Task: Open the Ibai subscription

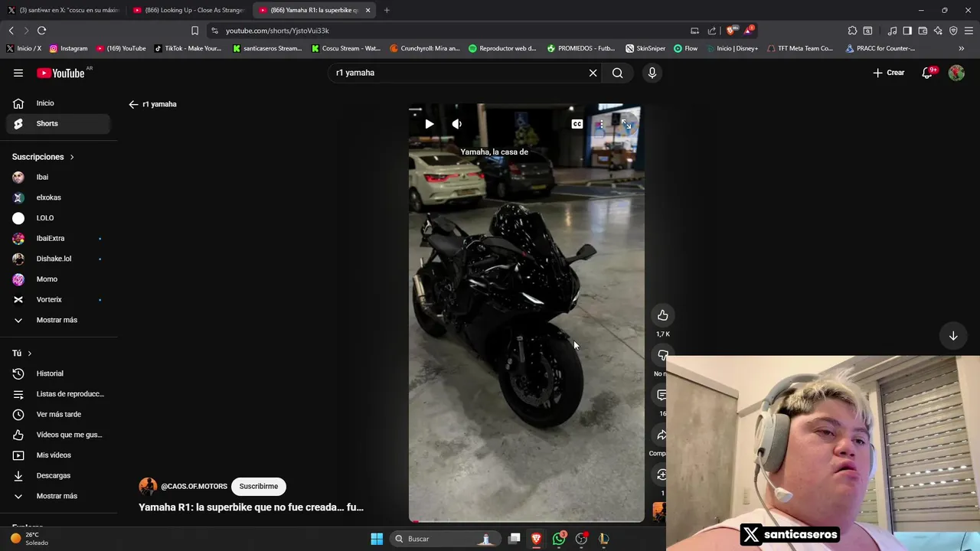Action: 58,177
